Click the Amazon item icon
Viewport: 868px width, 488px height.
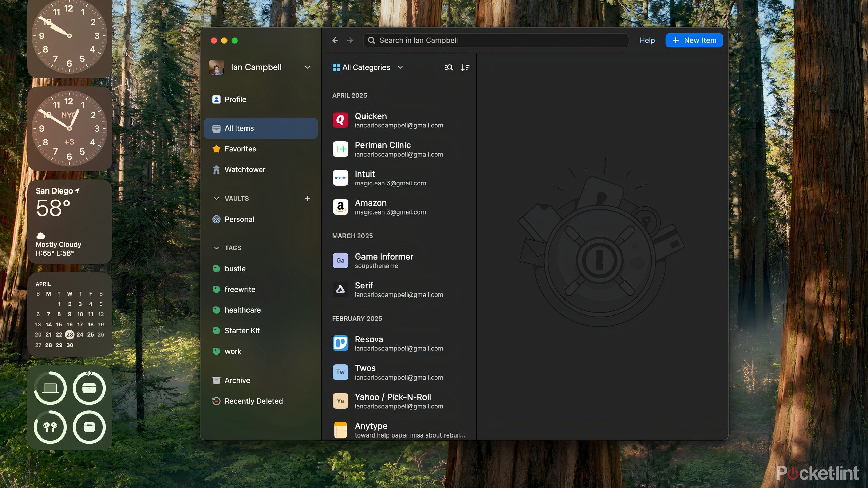pos(340,207)
